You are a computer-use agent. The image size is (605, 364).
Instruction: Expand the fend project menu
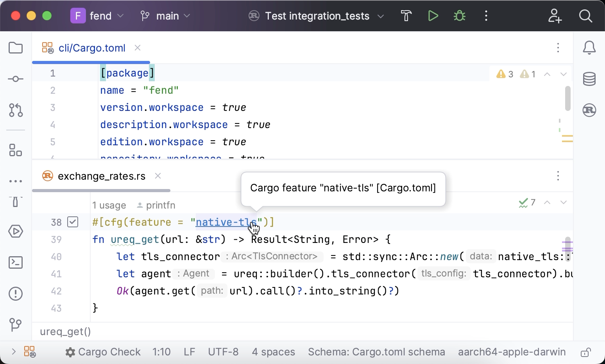pos(121,16)
